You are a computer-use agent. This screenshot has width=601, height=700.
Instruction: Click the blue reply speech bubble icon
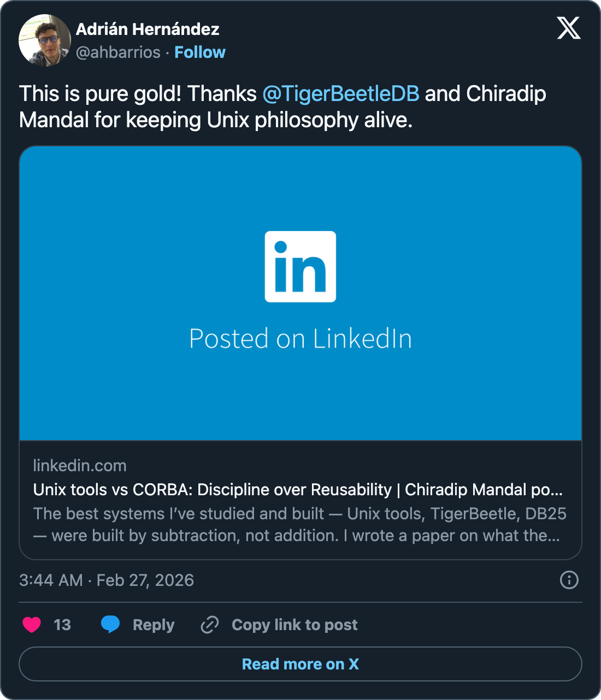110,624
